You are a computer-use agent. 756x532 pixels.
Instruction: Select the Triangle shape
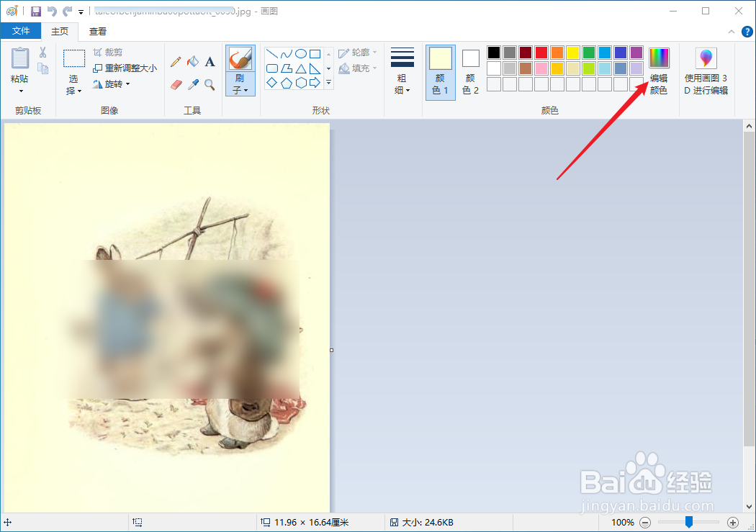click(301, 68)
